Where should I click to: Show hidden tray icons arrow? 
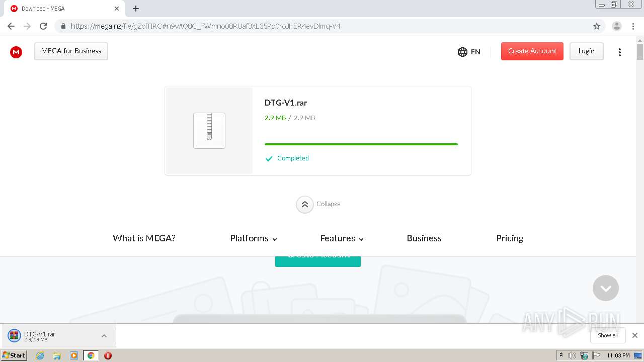point(561,355)
